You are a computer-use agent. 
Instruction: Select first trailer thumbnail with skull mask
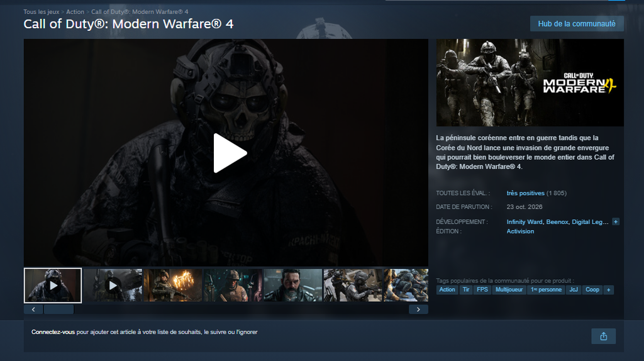pos(53,286)
